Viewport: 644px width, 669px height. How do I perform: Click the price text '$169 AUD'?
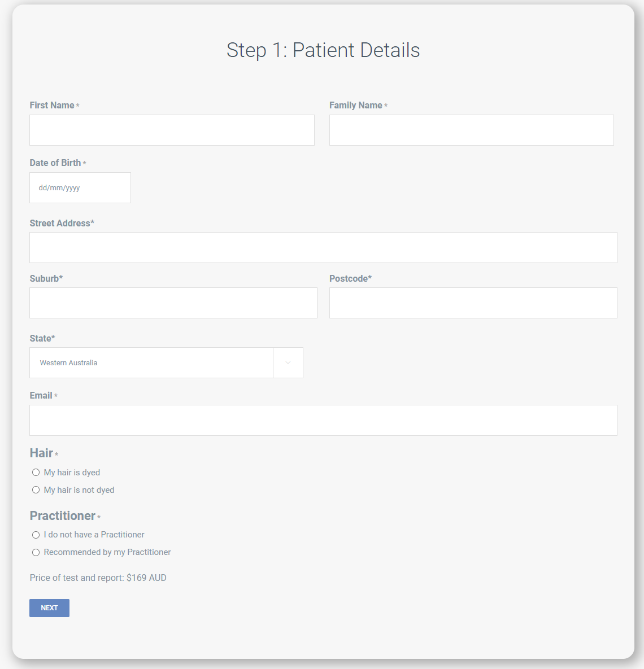click(146, 578)
